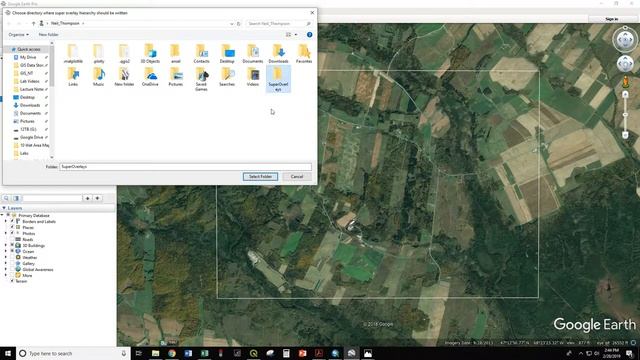Toggle the panel view icon beside search
Screen dimensions: 640x360
16,198
